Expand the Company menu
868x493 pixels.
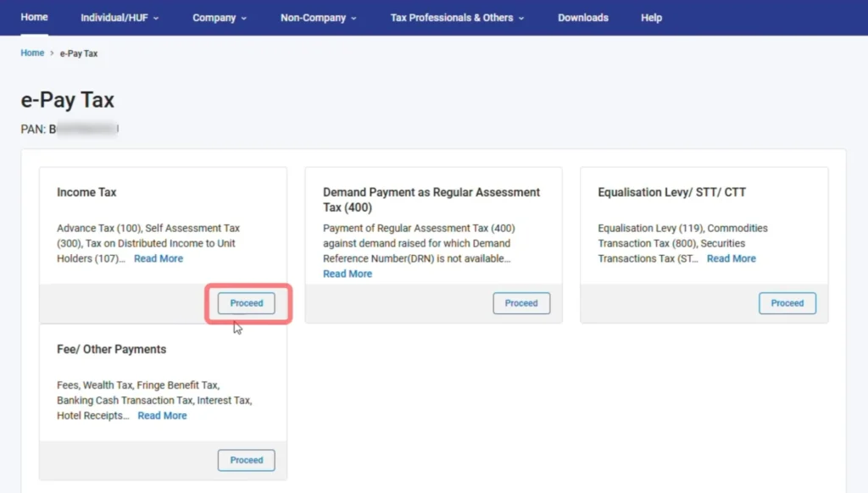point(220,18)
